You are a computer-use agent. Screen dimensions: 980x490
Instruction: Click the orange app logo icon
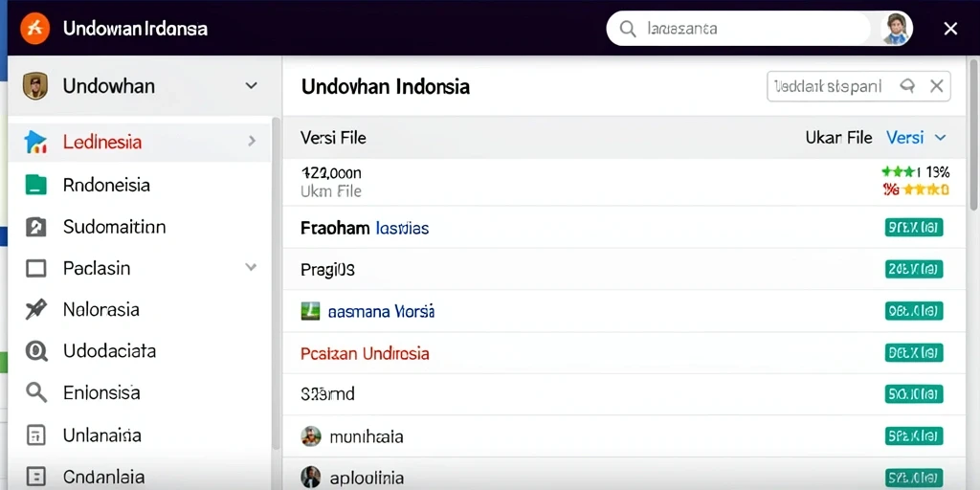[x=35, y=28]
